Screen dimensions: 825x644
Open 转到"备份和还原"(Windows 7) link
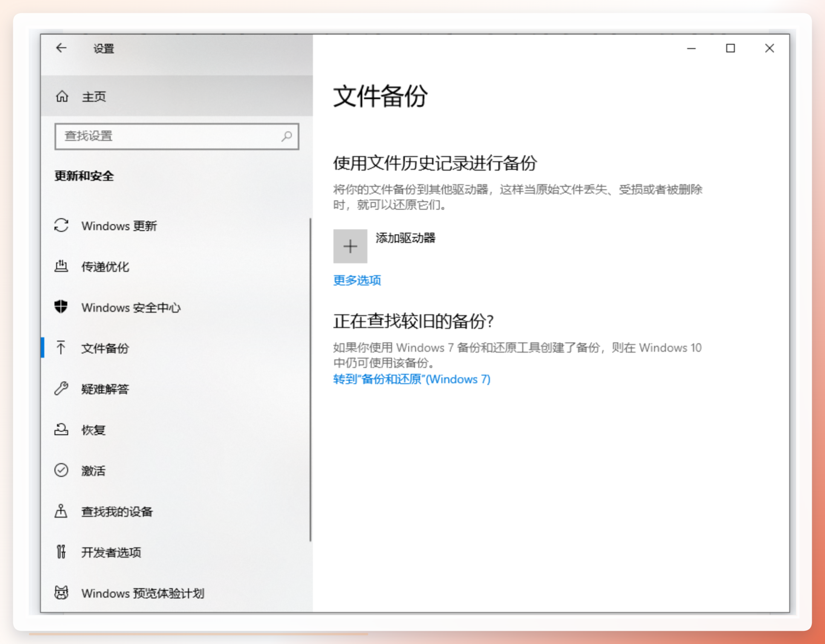coord(412,379)
